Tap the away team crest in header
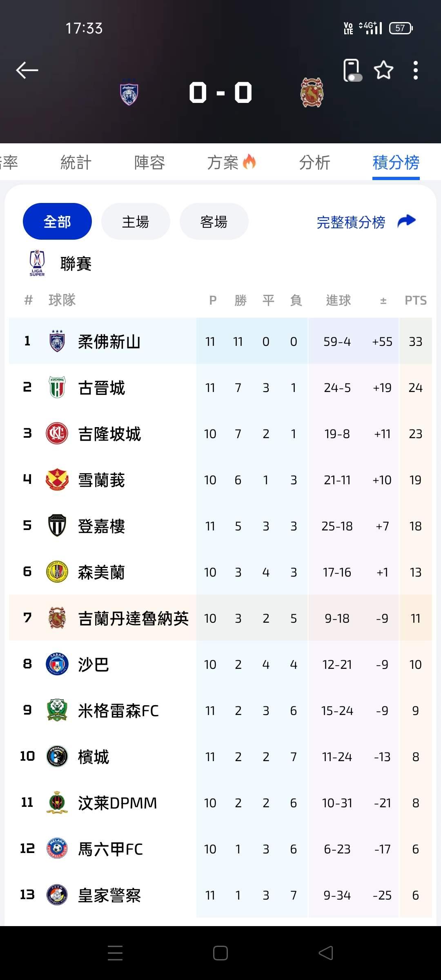Image resolution: width=441 pixels, height=980 pixels. coord(312,93)
